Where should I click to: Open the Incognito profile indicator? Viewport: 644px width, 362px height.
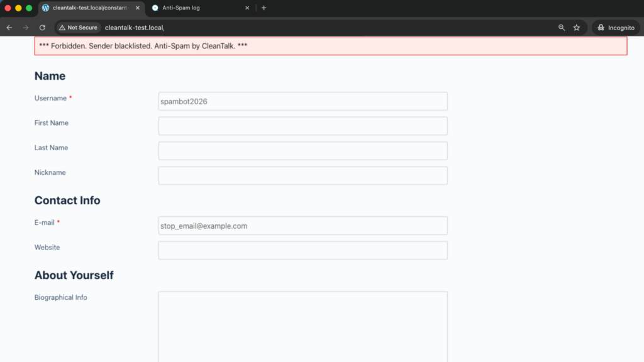click(616, 28)
